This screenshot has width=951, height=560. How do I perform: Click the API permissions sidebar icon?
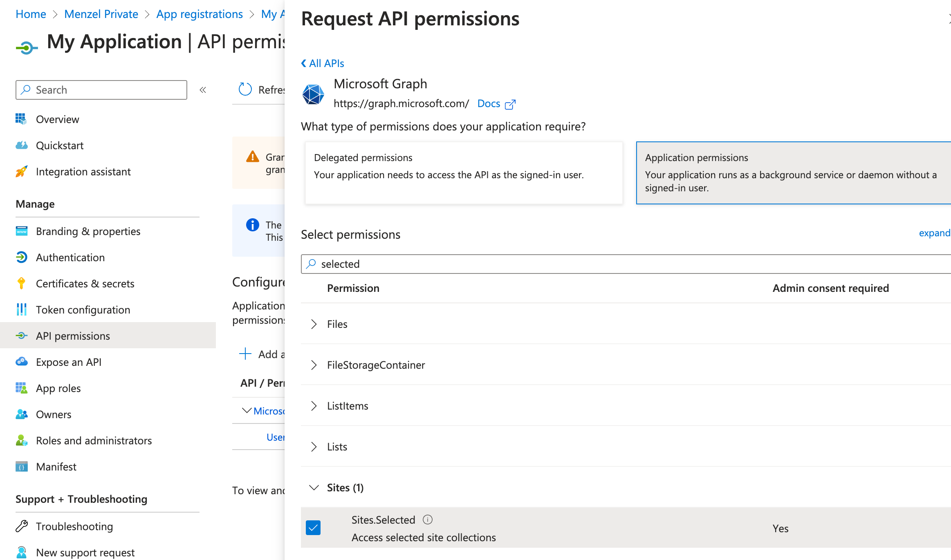[x=22, y=336]
